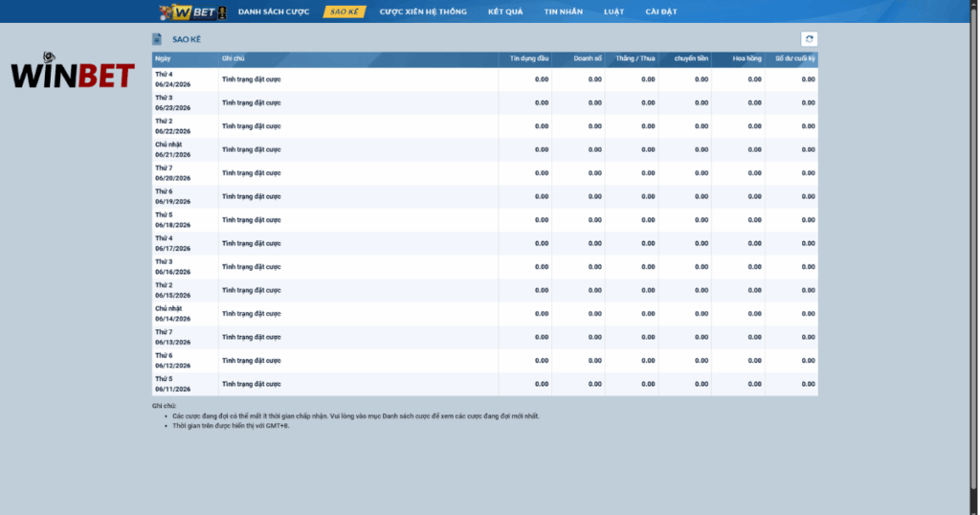Open Tình trạng đặt cược for 06/16/2026
The height and width of the screenshot is (515, 980).
pos(252,267)
